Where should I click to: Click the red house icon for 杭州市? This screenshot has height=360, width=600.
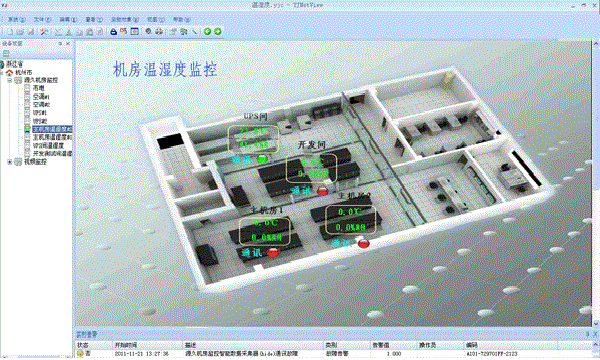10,72
